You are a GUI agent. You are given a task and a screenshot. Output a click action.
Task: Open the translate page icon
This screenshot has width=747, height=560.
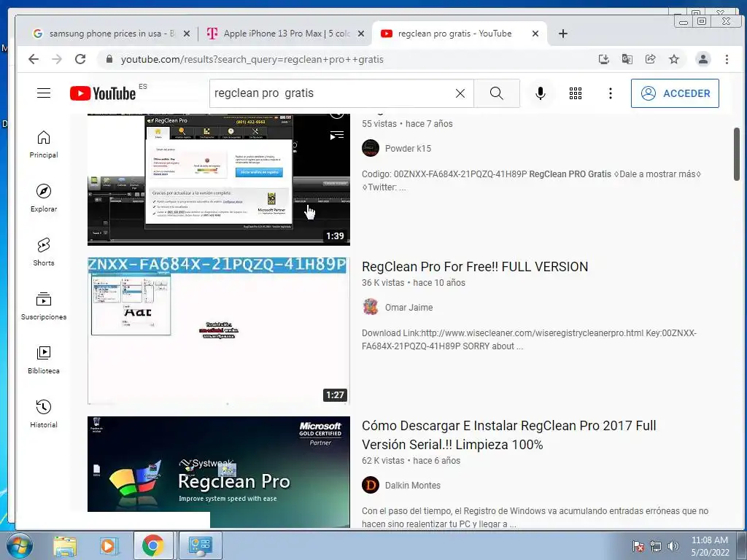coord(627,59)
